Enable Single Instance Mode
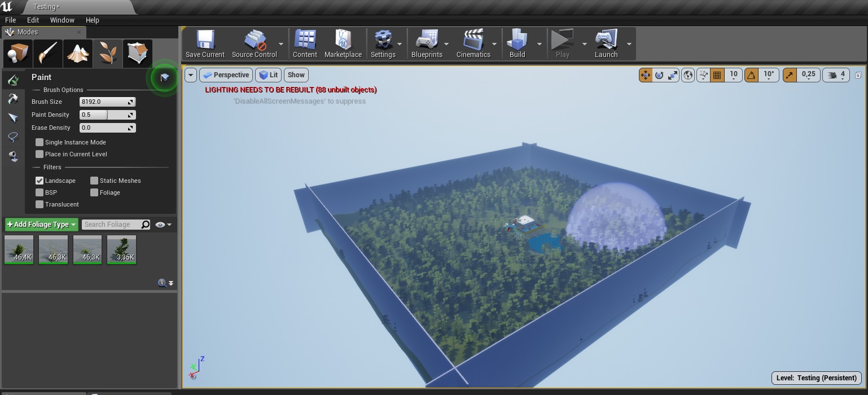868x395 pixels. [x=40, y=142]
